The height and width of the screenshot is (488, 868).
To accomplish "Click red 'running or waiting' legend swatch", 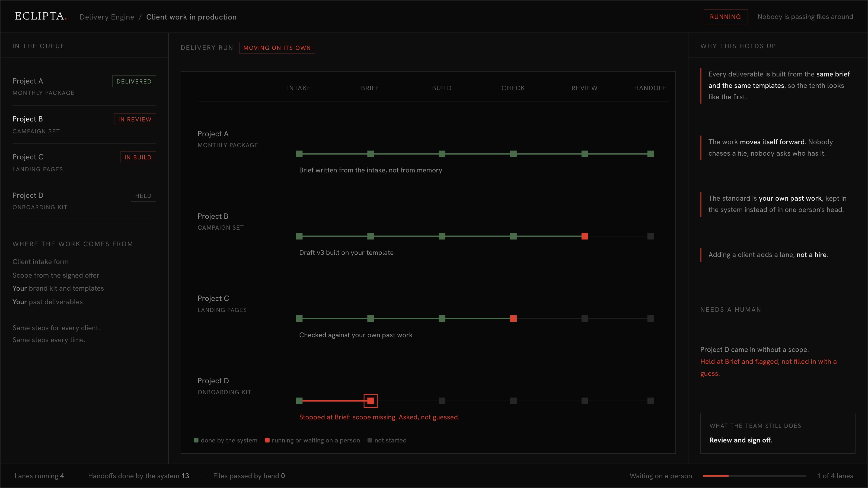I will [x=267, y=440].
